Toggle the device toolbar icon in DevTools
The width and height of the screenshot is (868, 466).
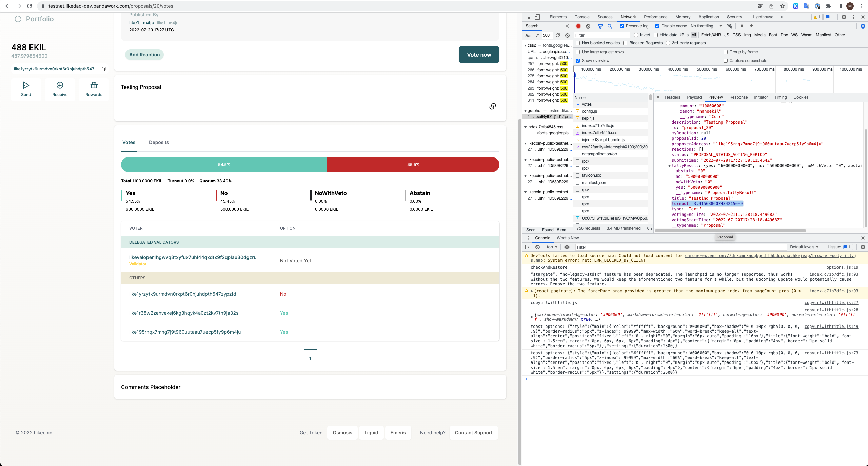tap(537, 17)
